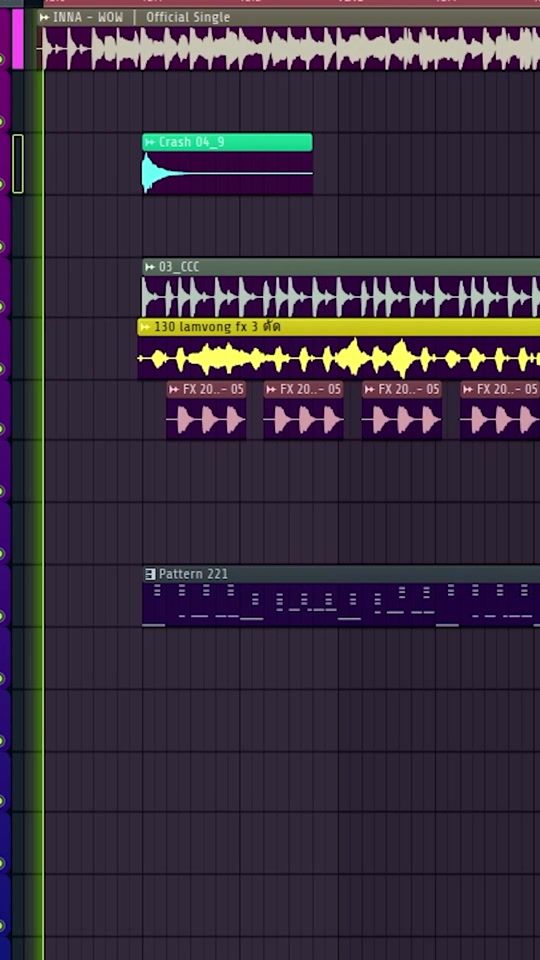Click the outlined selector box beside Crash track
The image size is (540, 960).
(18, 164)
